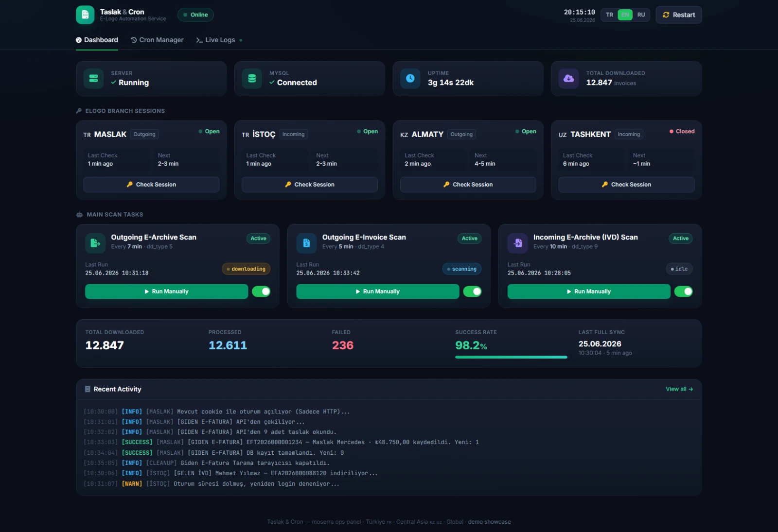778x532 pixels.
Task: Click the Taslak & Cron logo icon
Action: [x=85, y=15]
